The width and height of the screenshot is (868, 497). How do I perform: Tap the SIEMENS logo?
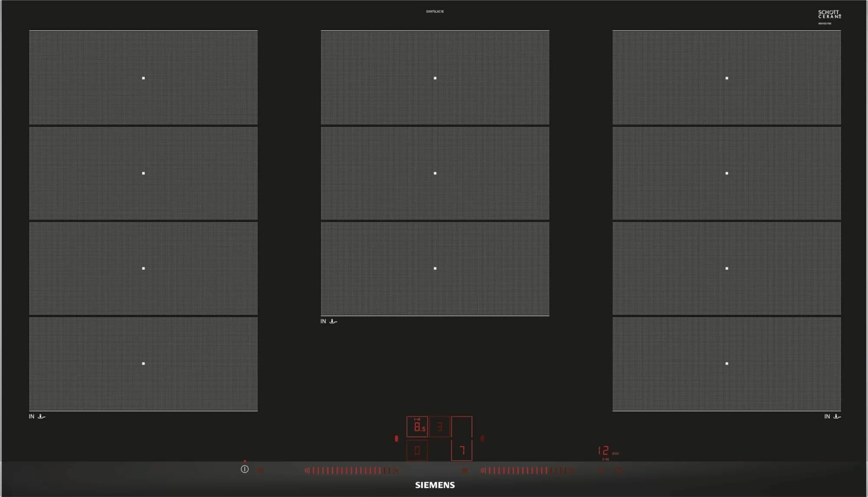435,485
